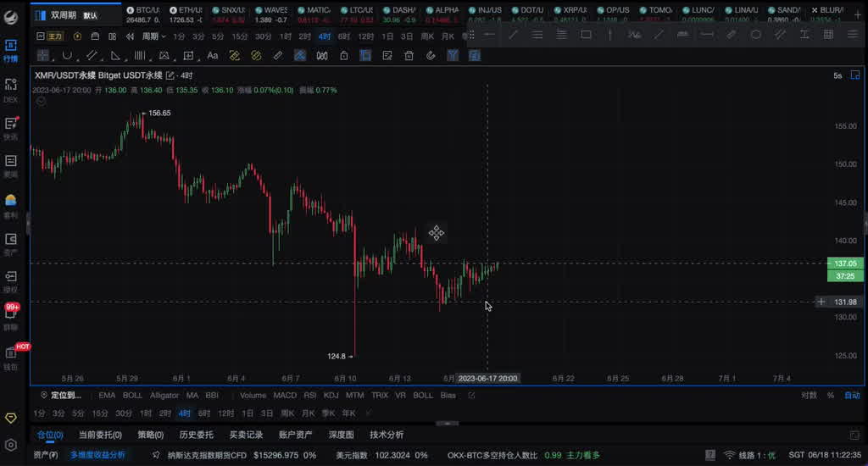The width and height of the screenshot is (868, 466).
Task: Select the ellipse shape in the floating drawing bar
Action: (756, 35)
